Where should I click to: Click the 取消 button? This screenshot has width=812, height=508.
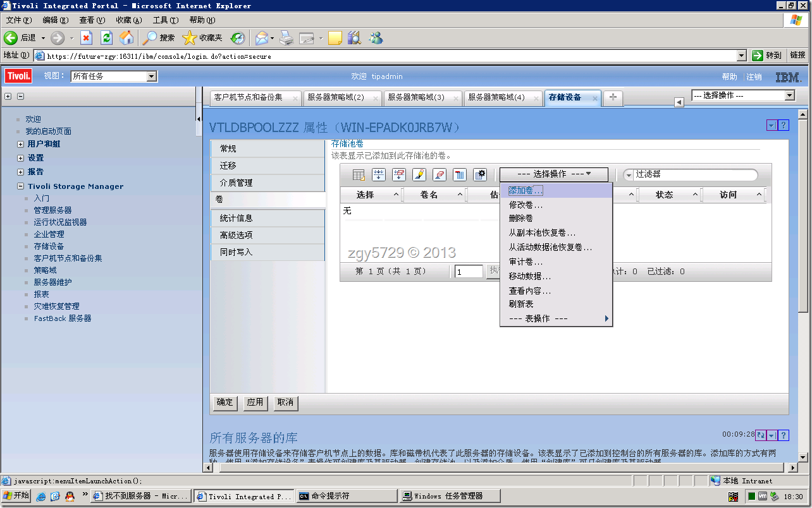click(285, 402)
